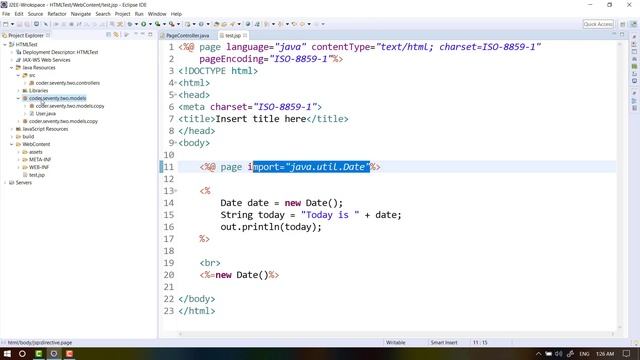Toggle Link with Editor in Project Explorer
Image resolution: width=640 pixels, height=360 pixels.
click(116, 35)
